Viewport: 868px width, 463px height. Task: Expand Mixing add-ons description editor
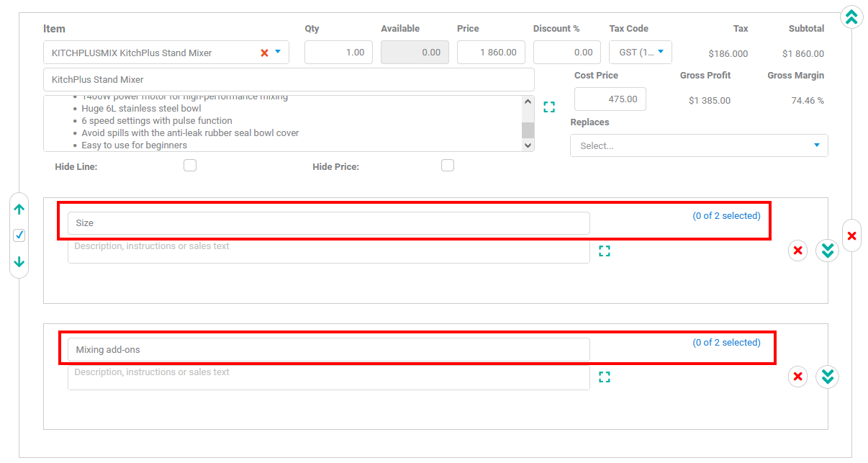(605, 377)
